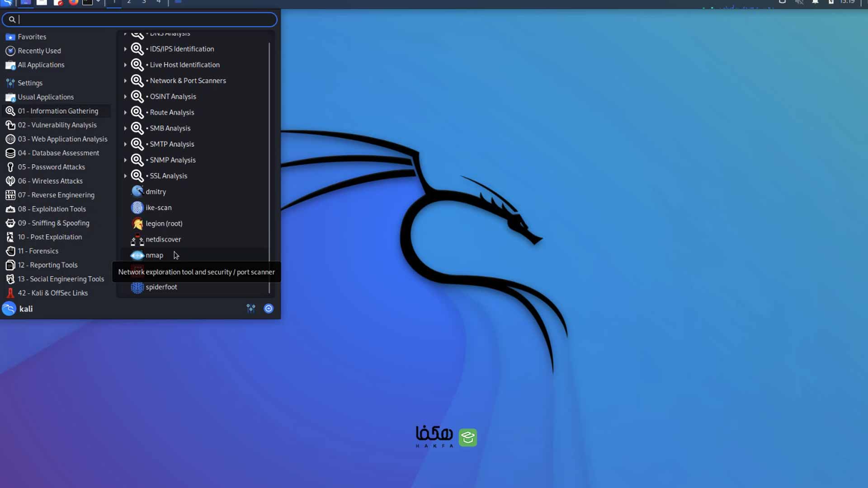Select 13 - Social Engineering Tools category
The image size is (868, 488).
click(x=57, y=279)
